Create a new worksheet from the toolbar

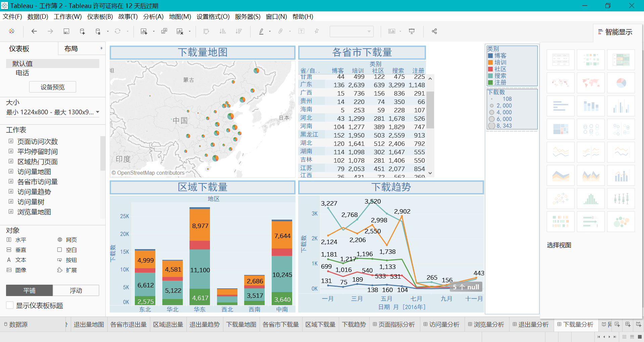pos(144,31)
